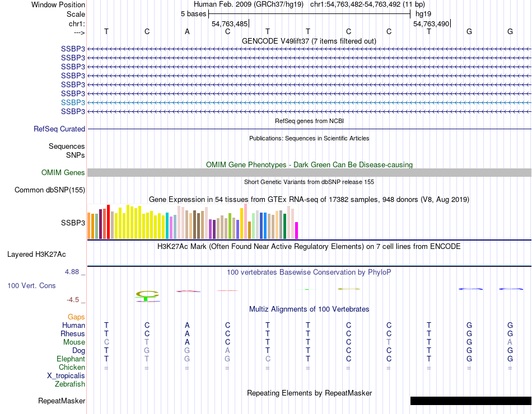
Task: Click the Mouse species label
Action: pyautogui.click(x=74, y=342)
